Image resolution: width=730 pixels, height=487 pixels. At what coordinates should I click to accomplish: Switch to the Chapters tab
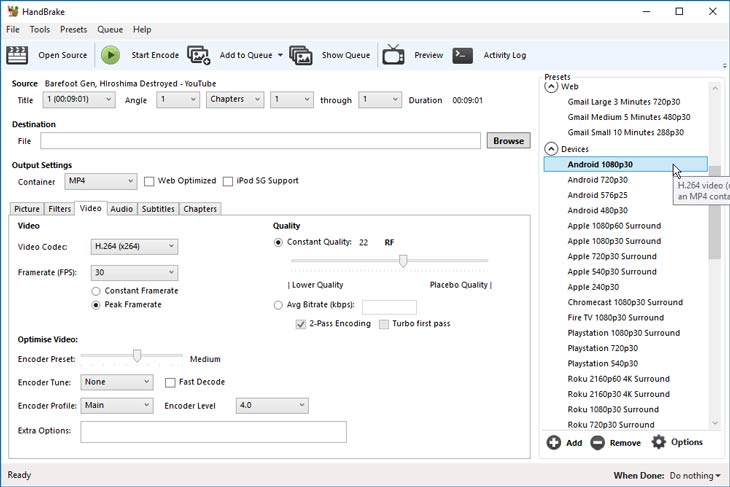click(200, 209)
